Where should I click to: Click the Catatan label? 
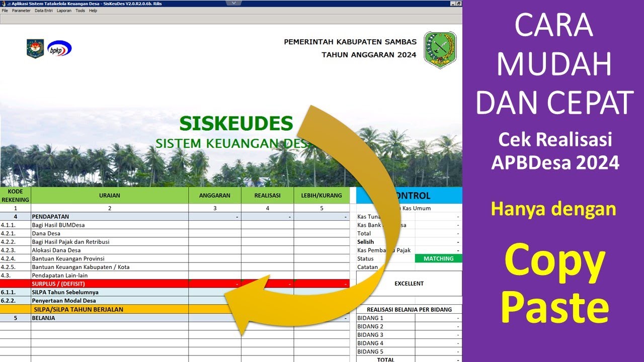[367, 267]
